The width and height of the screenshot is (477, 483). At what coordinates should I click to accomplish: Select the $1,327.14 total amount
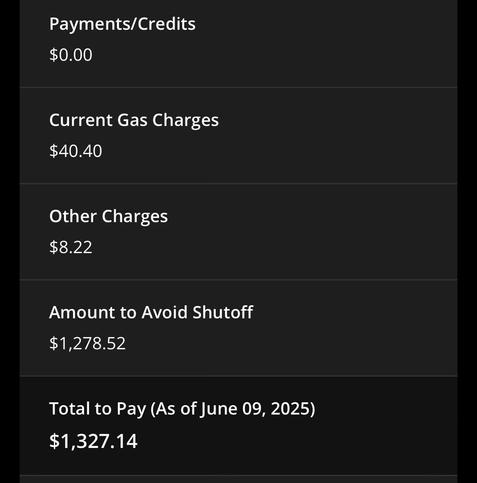tap(93, 441)
